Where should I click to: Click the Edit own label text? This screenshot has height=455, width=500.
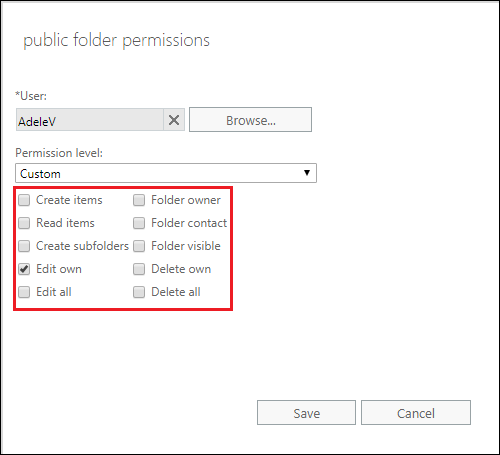tap(59, 269)
